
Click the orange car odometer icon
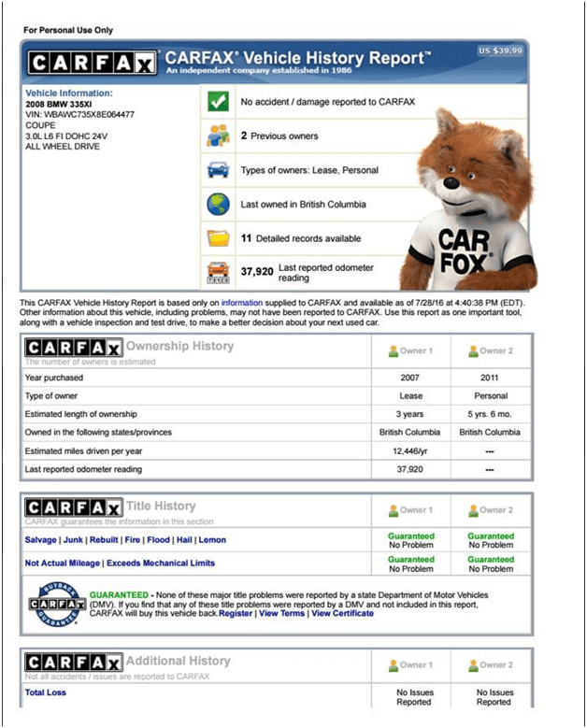(x=218, y=273)
